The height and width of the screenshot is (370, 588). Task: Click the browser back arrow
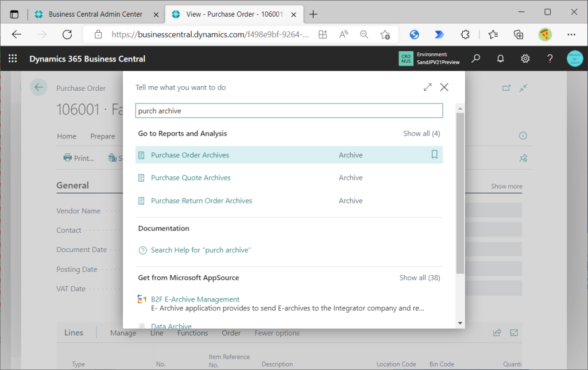(x=17, y=34)
